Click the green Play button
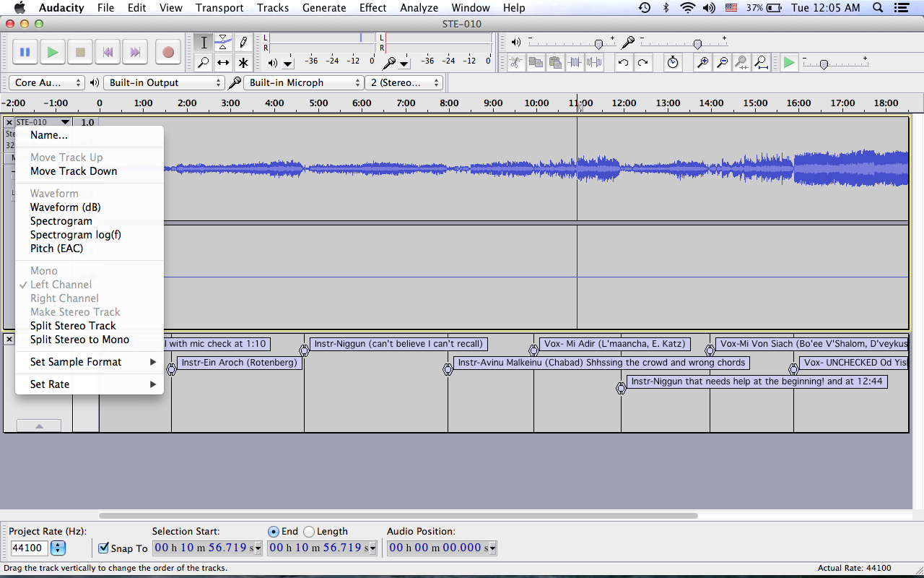 tap(53, 52)
